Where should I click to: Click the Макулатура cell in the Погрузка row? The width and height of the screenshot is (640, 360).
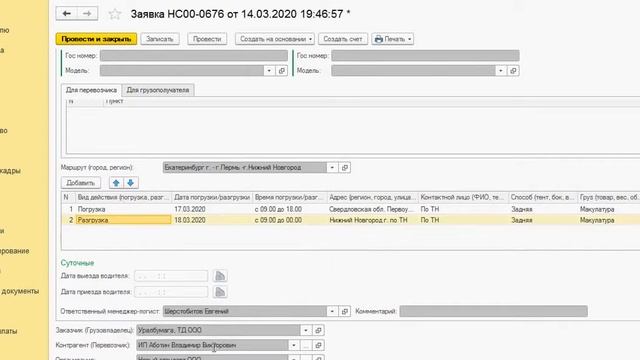[x=609, y=209]
